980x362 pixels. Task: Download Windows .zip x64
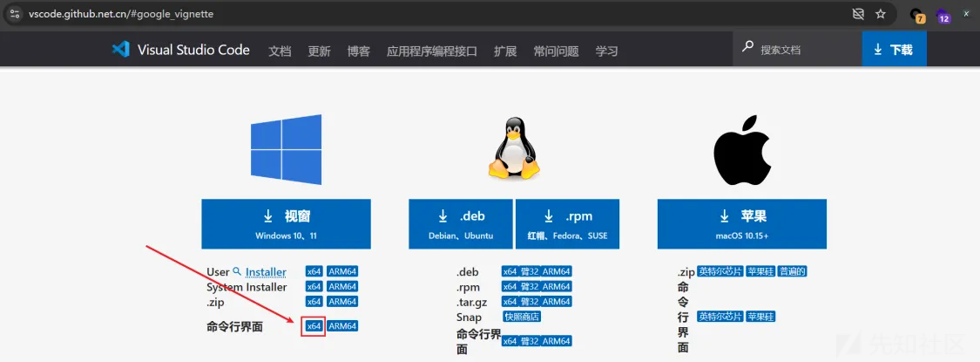point(314,302)
